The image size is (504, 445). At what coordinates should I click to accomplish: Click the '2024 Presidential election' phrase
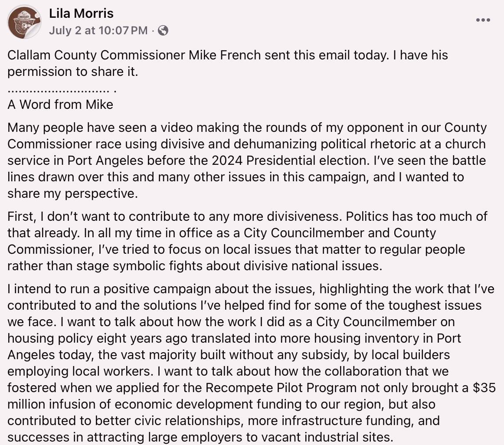pyautogui.click(x=291, y=160)
